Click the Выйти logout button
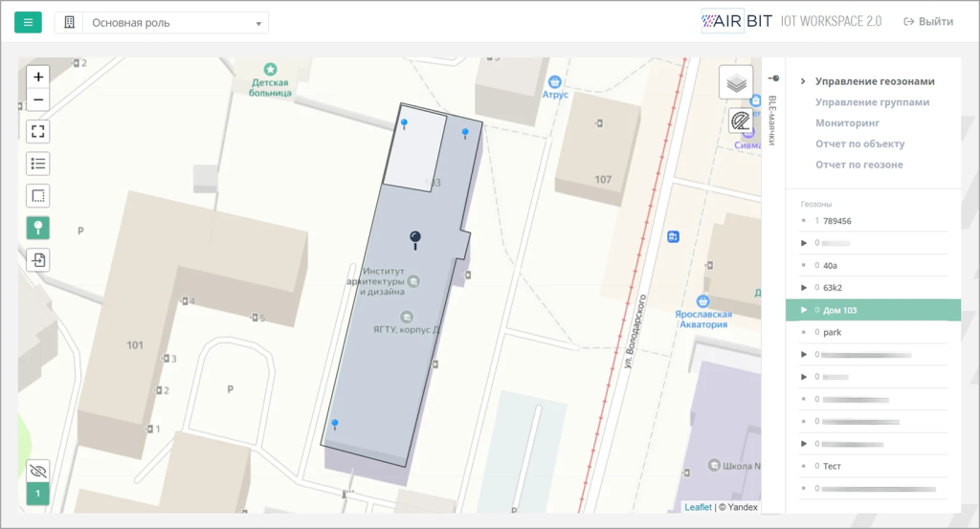The image size is (980, 529). [928, 22]
